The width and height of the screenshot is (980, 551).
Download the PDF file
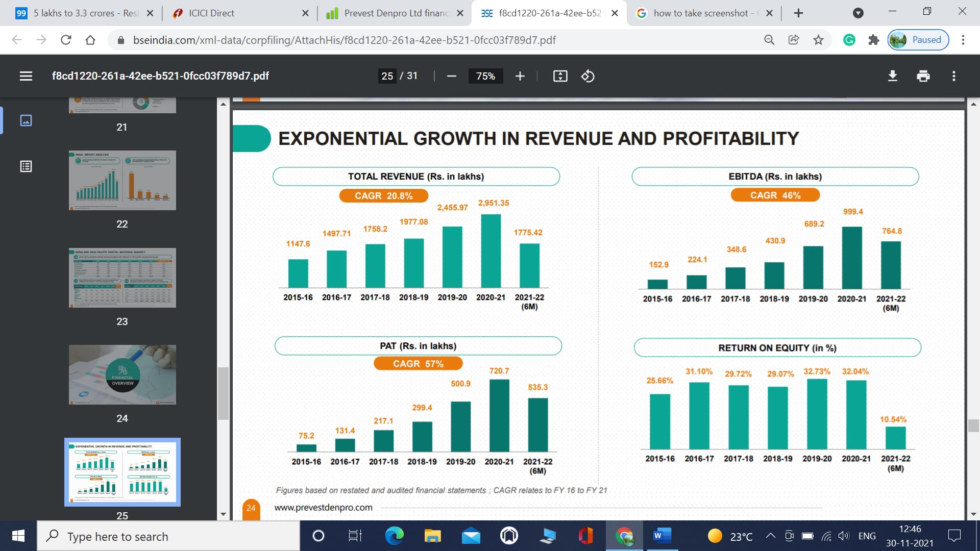point(892,76)
